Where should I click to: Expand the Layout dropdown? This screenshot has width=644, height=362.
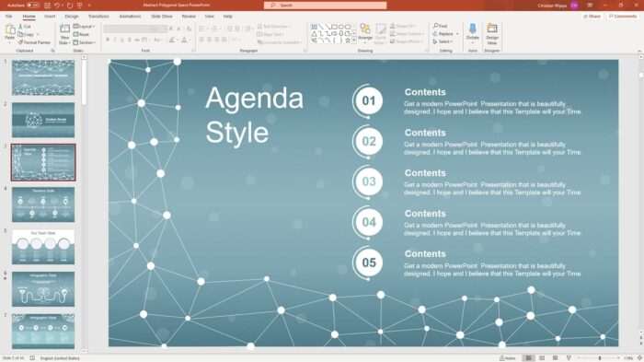coord(84,27)
